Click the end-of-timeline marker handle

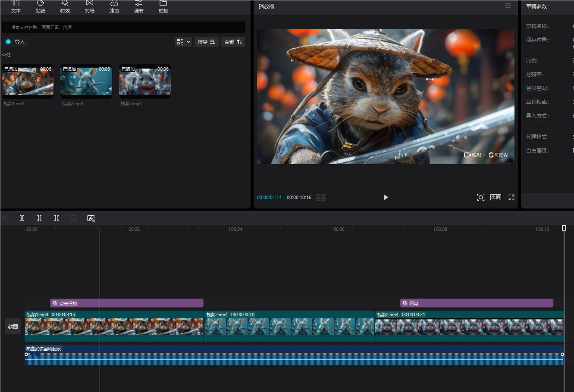click(x=564, y=228)
